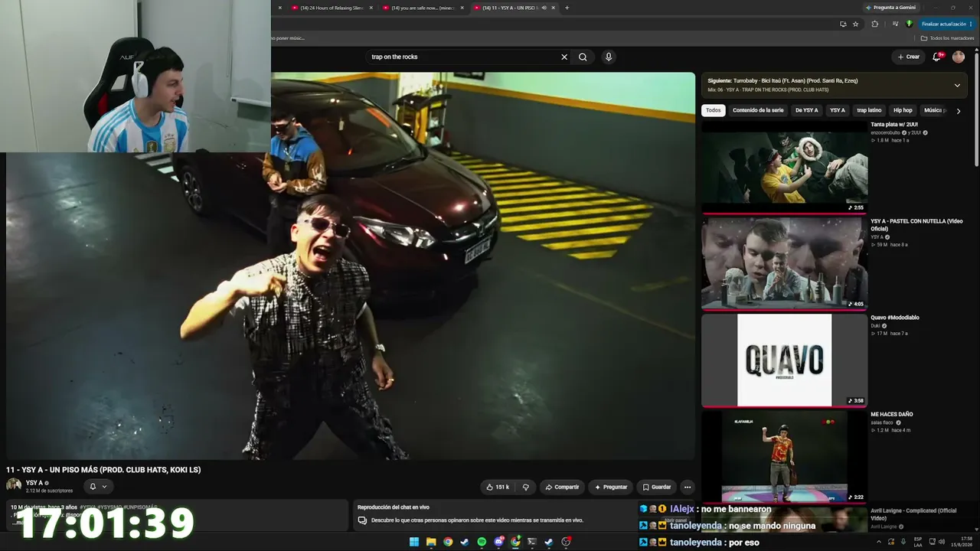This screenshot has width=980, height=551.
Task: Click Reproducción del chat en vivo header
Action: click(394, 507)
